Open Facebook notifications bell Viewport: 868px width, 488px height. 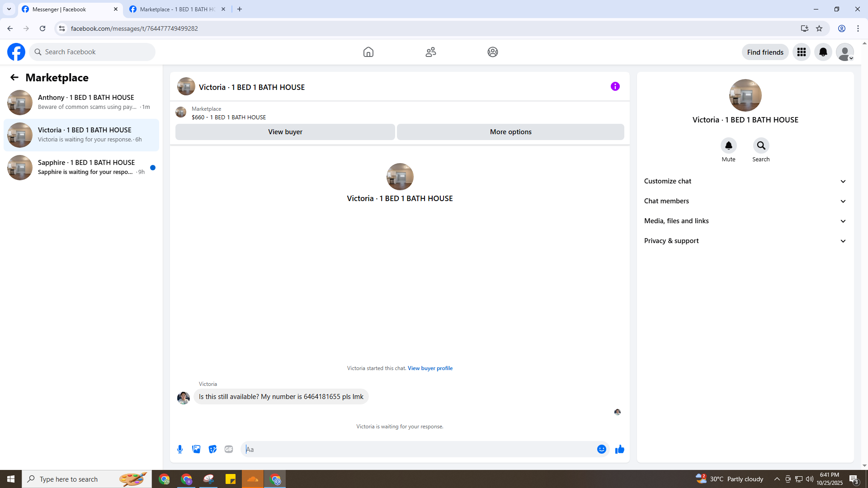click(x=823, y=52)
